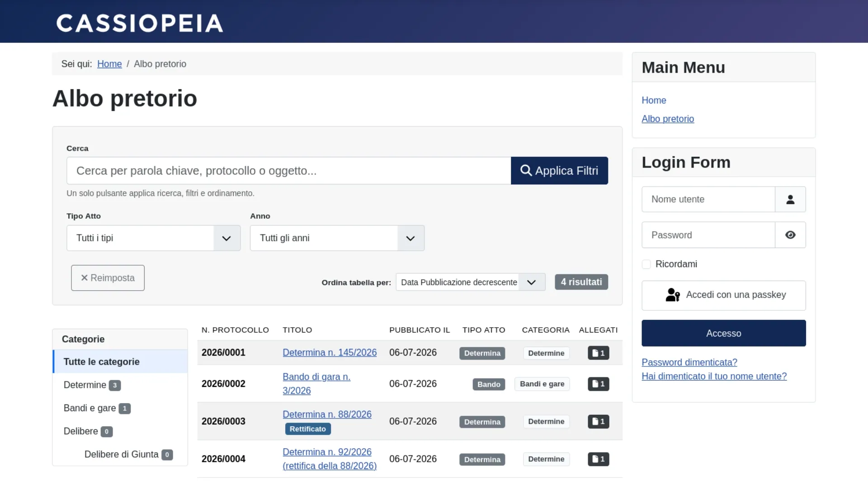Viewport: 868px width, 488px height.
Task: Focus the Cerca search field
Action: pos(288,171)
